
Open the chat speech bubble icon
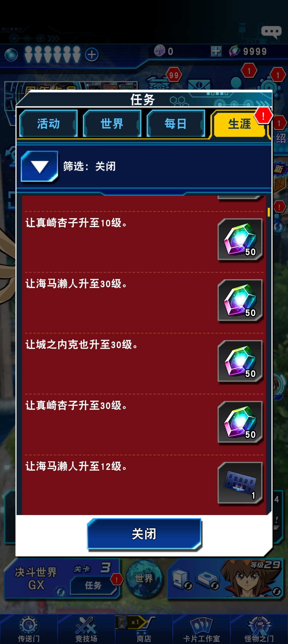pyautogui.click(x=271, y=32)
